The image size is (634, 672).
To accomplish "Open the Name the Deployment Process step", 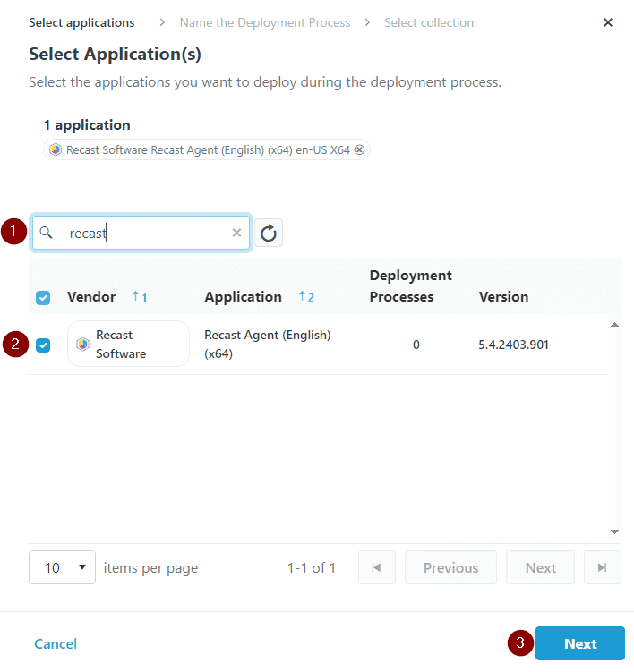I will click(x=265, y=22).
